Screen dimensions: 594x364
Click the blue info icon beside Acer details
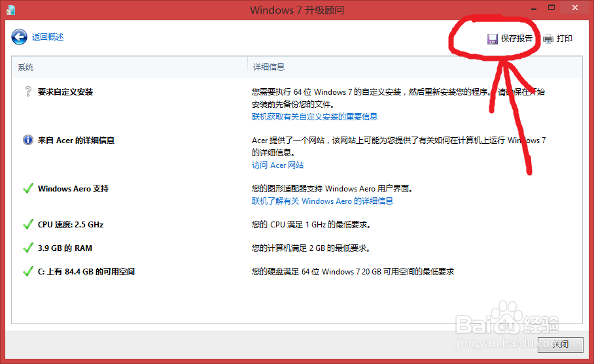pos(28,140)
